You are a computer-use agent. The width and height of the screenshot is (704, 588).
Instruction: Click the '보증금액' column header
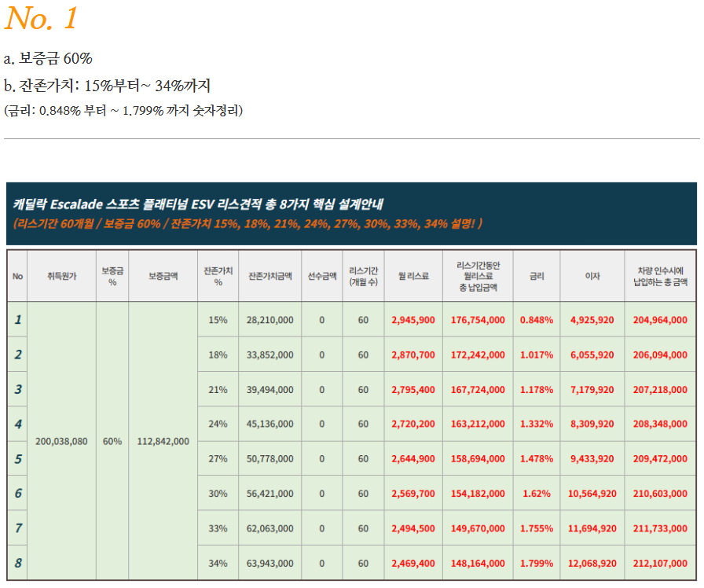pyautogui.click(x=163, y=276)
